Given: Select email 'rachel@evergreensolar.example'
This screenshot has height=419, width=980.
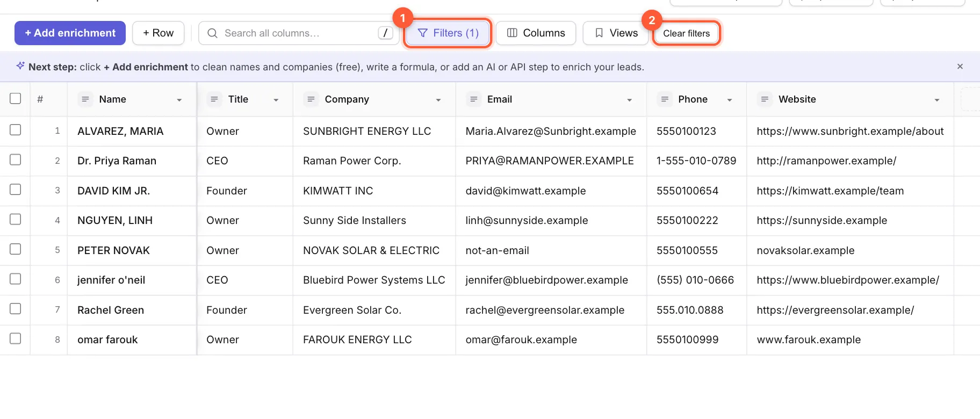Looking at the screenshot, I should point(551,310).
